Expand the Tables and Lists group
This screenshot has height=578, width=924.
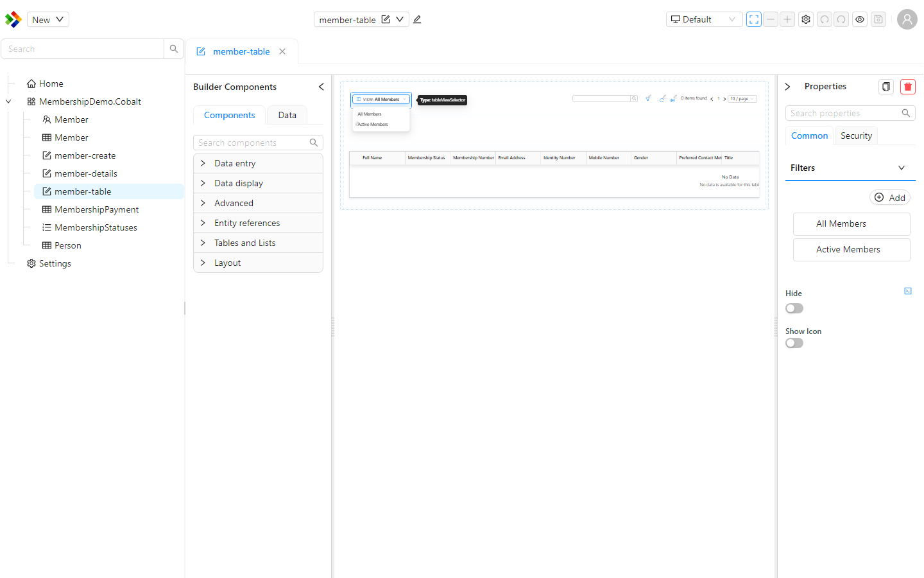pos(258,243)
